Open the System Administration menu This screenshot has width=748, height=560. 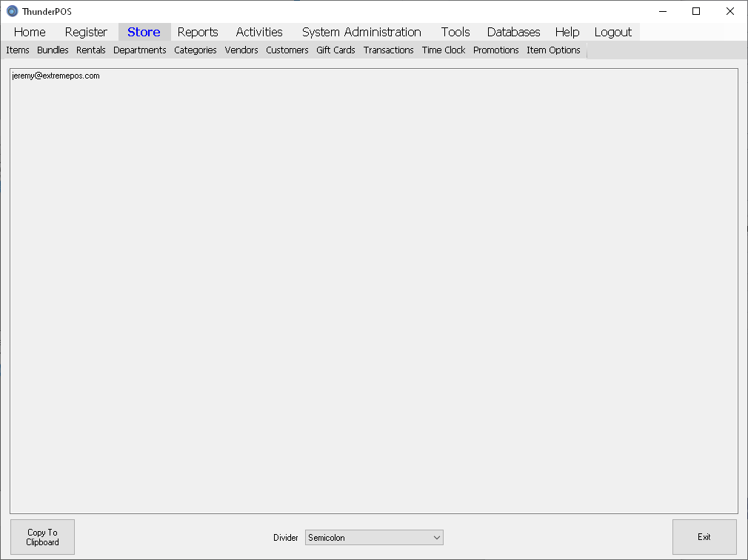[361, 32]
